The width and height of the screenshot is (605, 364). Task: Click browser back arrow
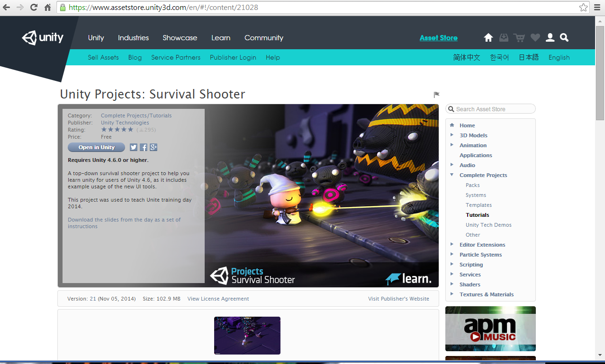point(7,8)
